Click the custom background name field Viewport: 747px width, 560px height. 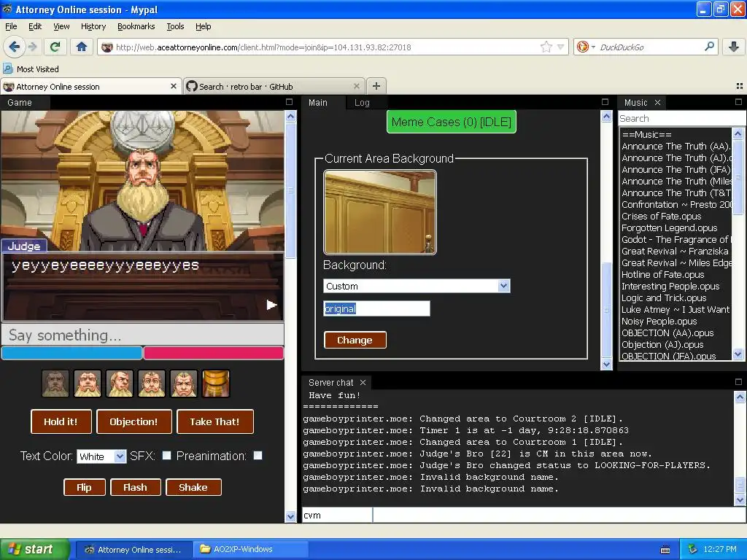376,308
